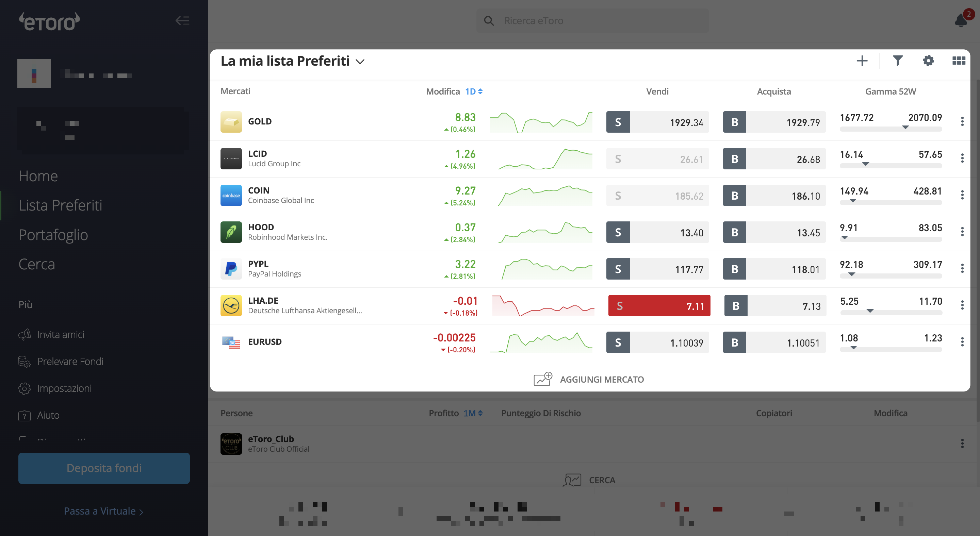Sell EURUSD at 1.10039
Image resolution: width=980 pixels, height=536 pixels.
click(657, 342)
